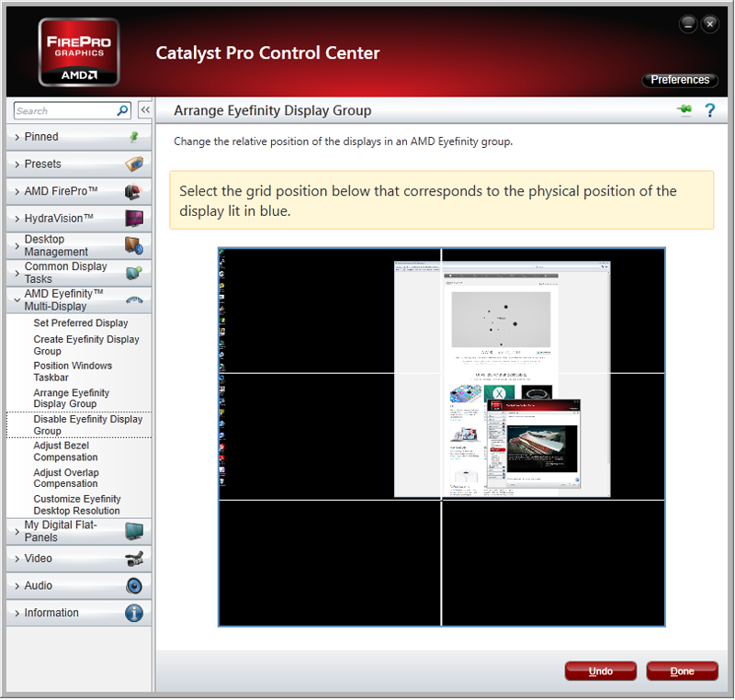Click the HydraVision monitor icon
The image size is (735, 700).
(x=134, y=219)
